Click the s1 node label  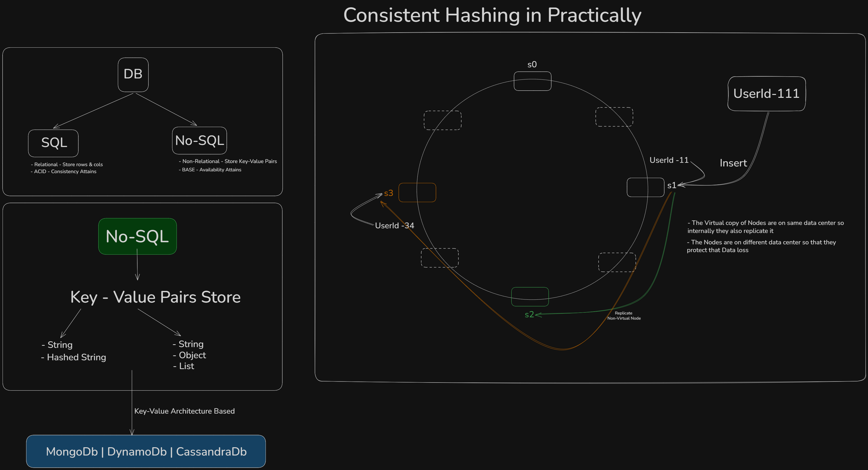671,185
